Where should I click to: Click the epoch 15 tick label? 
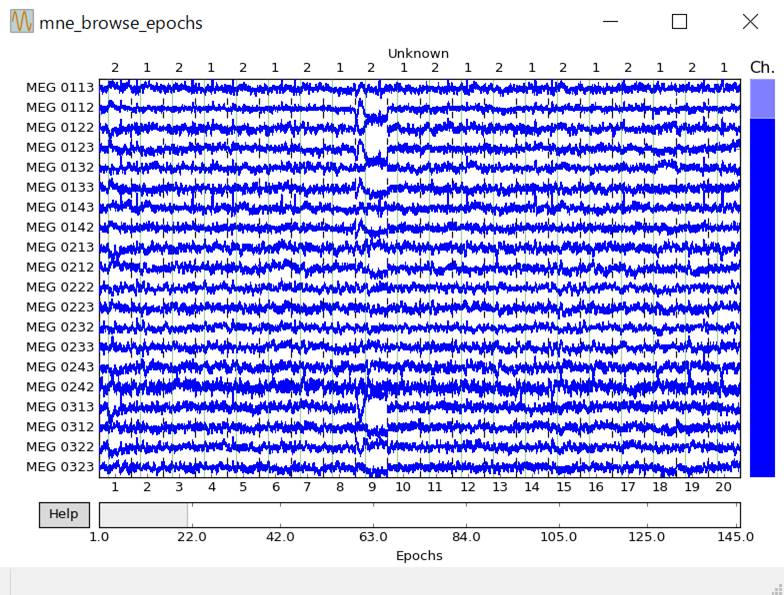pyautogui.click(x=564, y=487)
